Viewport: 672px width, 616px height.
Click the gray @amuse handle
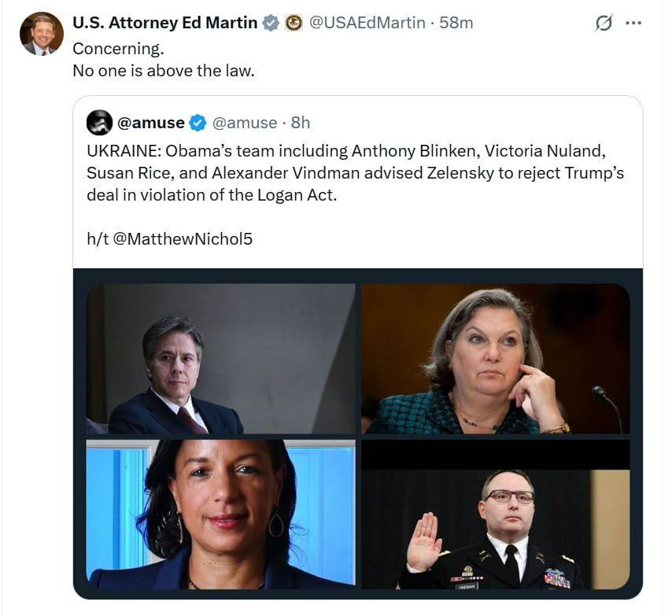245,123
